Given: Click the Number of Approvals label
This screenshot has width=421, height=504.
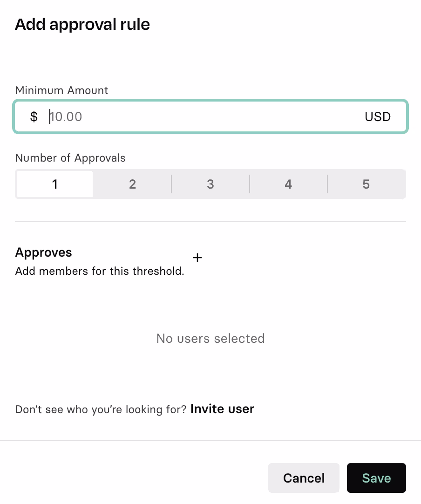Looking at the screenshot, I should (x=70, y=158).
